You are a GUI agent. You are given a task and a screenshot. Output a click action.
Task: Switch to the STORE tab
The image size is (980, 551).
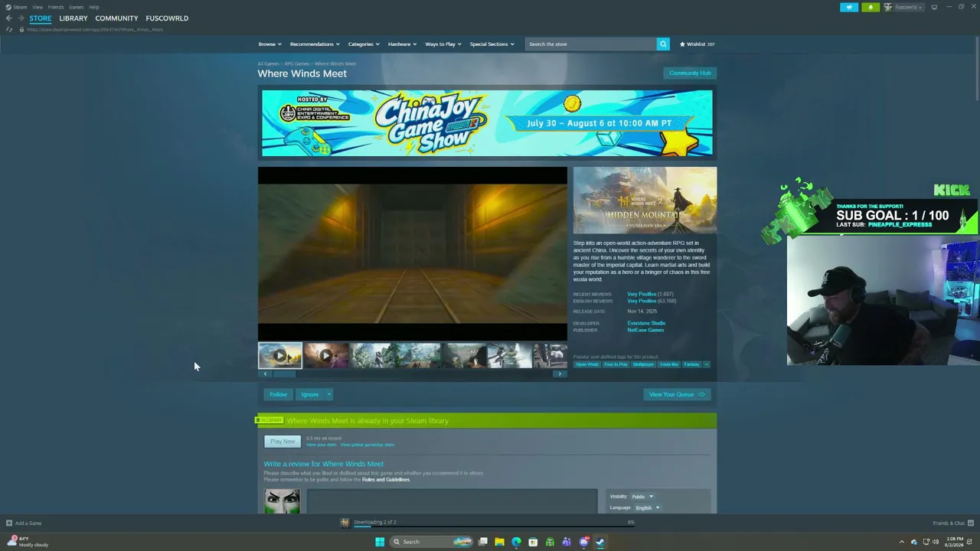point(41,18)
